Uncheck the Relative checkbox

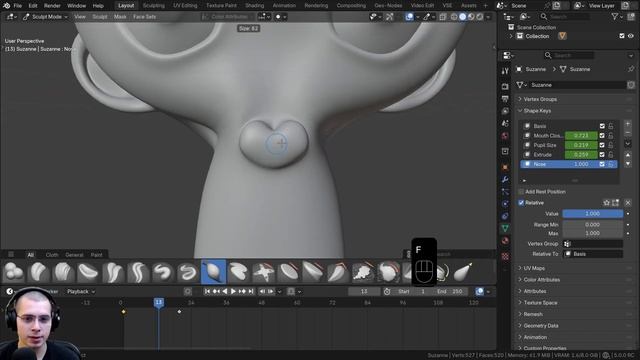pos(521,202)
